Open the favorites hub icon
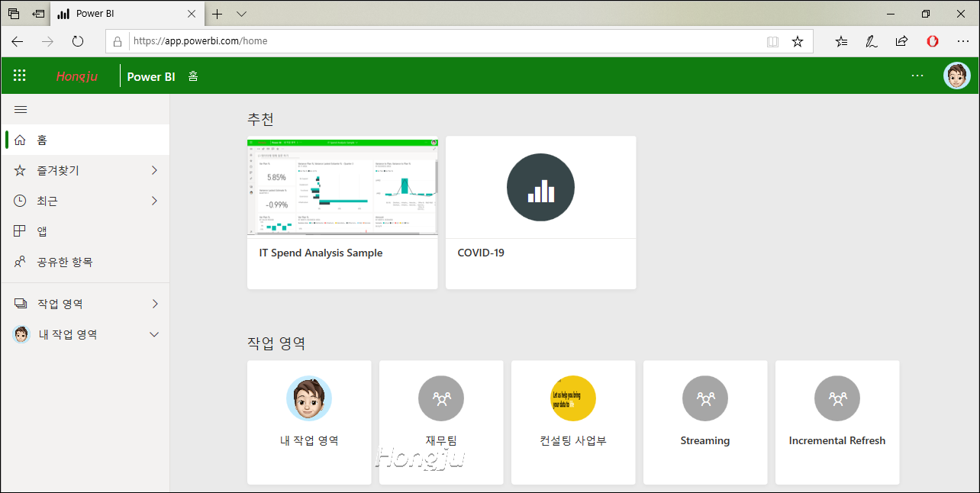The width and height of the screenshot is (980, 493). pos(842,41)
